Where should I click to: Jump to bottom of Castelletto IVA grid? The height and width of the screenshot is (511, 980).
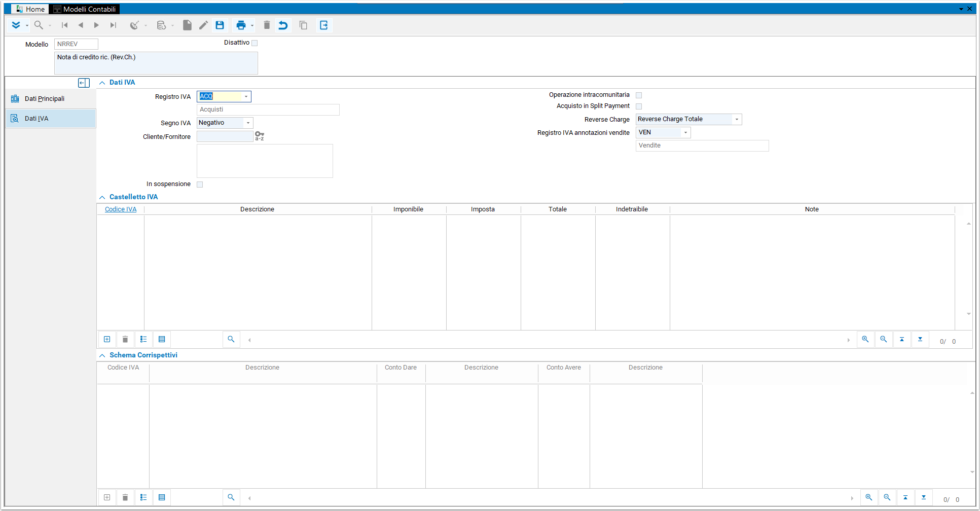pyautogui.click(x=920, y=339)
